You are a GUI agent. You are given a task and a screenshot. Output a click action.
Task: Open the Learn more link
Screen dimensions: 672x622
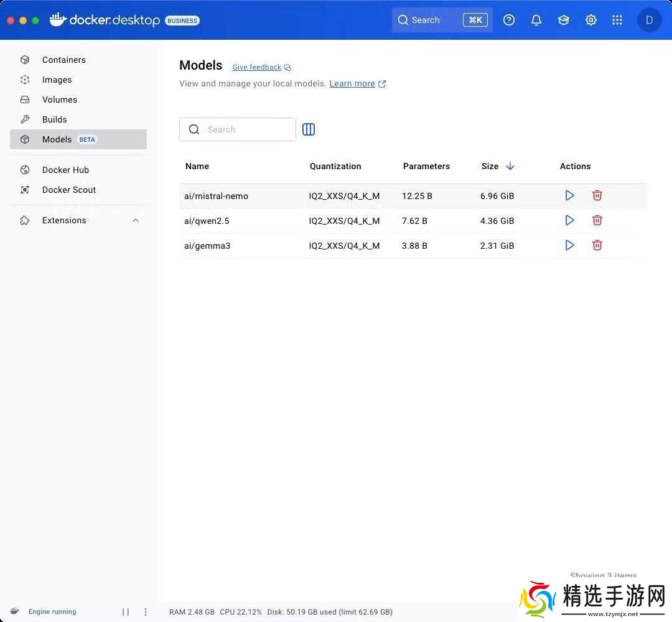[x=352, y=83]
